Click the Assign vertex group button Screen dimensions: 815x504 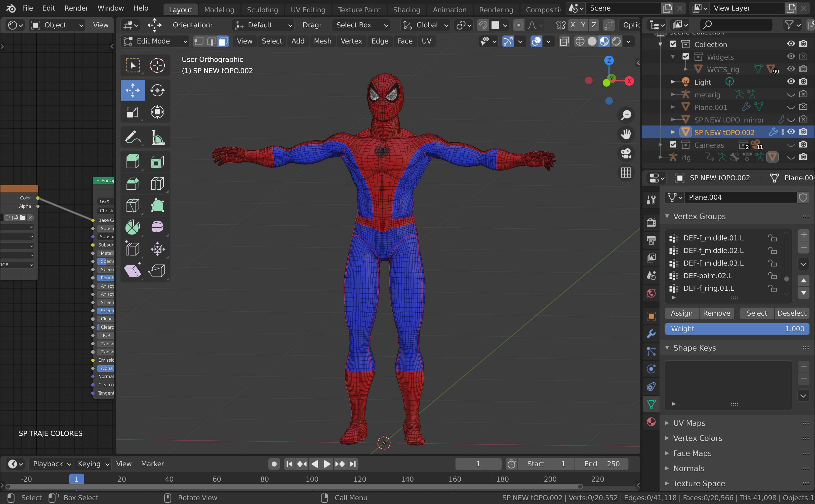click(x=681, y=313)
